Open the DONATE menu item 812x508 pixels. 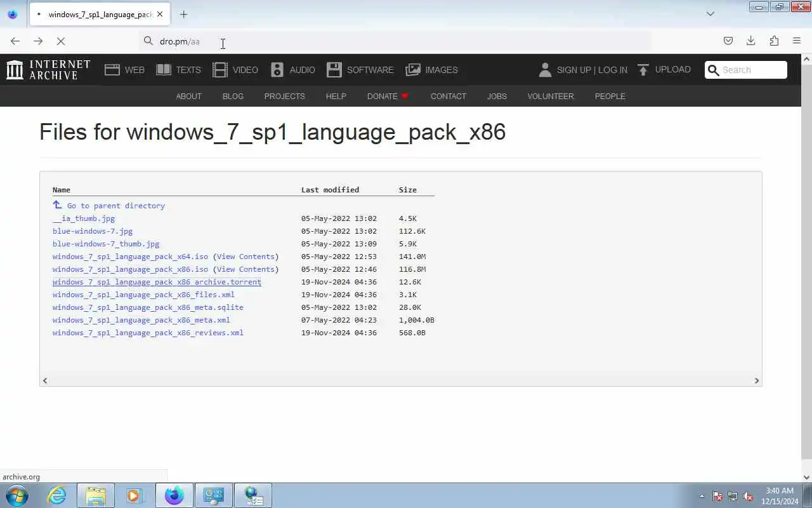[x=388, y=97]
